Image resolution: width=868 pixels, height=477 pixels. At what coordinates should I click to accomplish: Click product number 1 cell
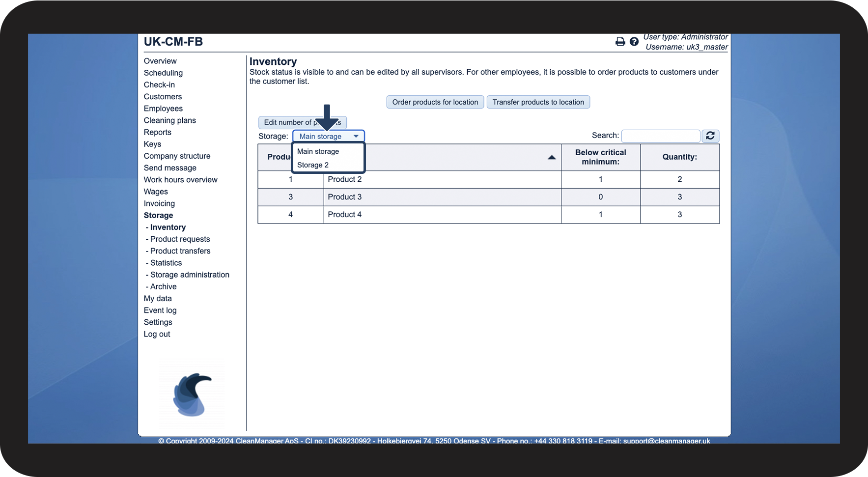point(291,179)
